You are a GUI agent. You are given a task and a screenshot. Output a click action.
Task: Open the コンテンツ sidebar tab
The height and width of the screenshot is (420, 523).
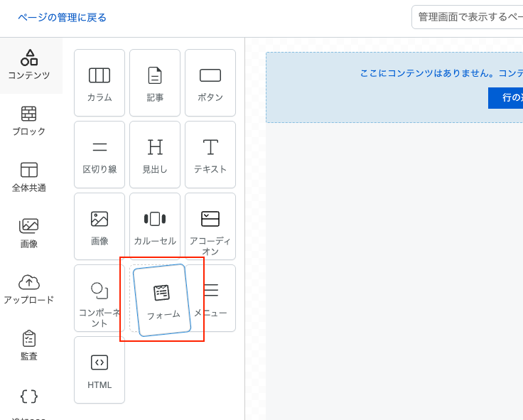[29, 65]
